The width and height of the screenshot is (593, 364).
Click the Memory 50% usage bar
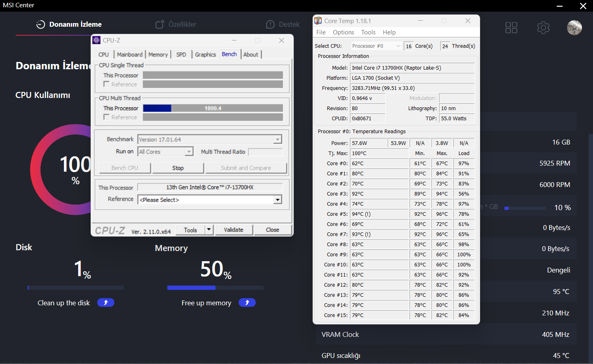tap(215, 287)
